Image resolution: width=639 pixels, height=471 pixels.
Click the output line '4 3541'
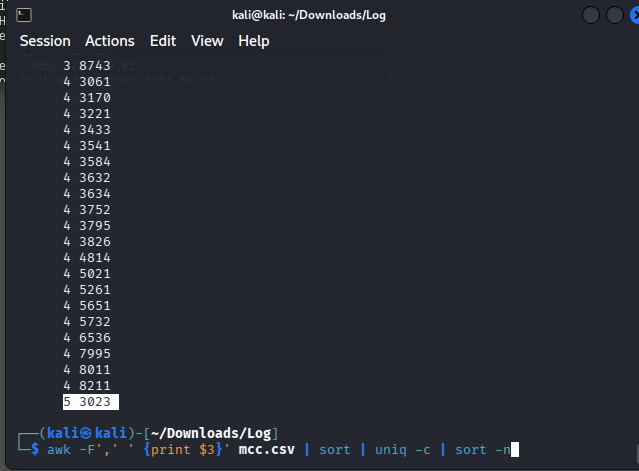pyautogui.click(x=87, y=145)
